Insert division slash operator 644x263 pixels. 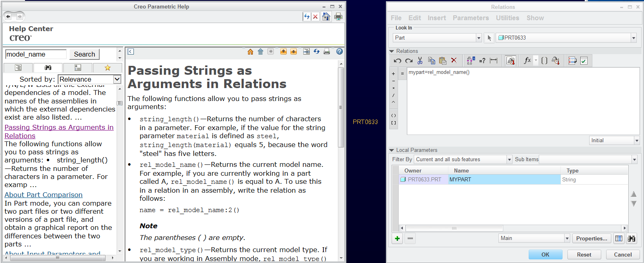[394, 95]
